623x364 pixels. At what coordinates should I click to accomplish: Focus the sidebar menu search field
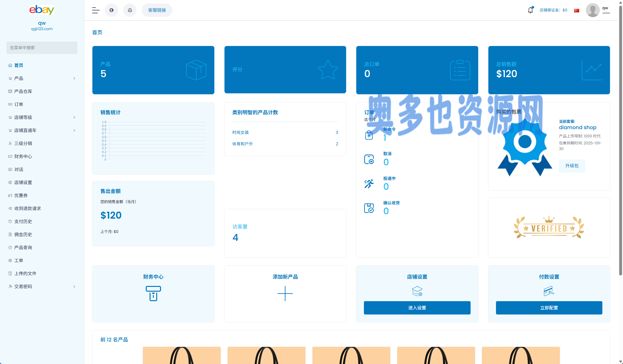(42, 48)
